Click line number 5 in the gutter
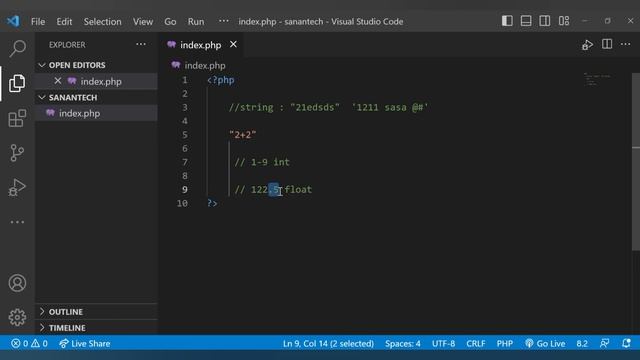 tap(185, 135)
